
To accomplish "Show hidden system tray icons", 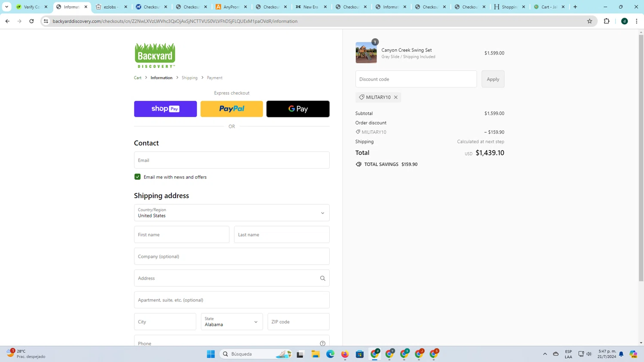I will [545, 354].
